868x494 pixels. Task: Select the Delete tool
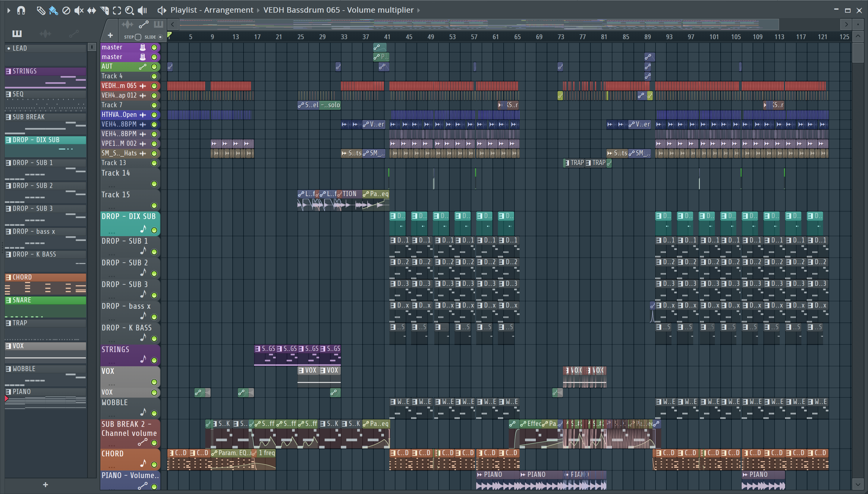tap(66, 11)
